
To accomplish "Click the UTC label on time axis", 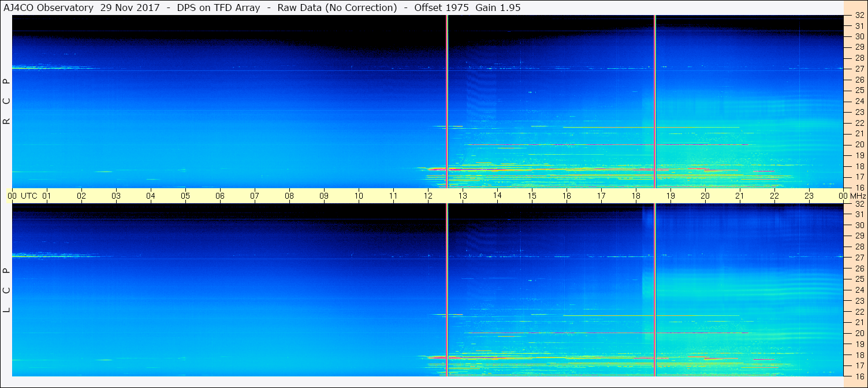I will coord(29,196).
